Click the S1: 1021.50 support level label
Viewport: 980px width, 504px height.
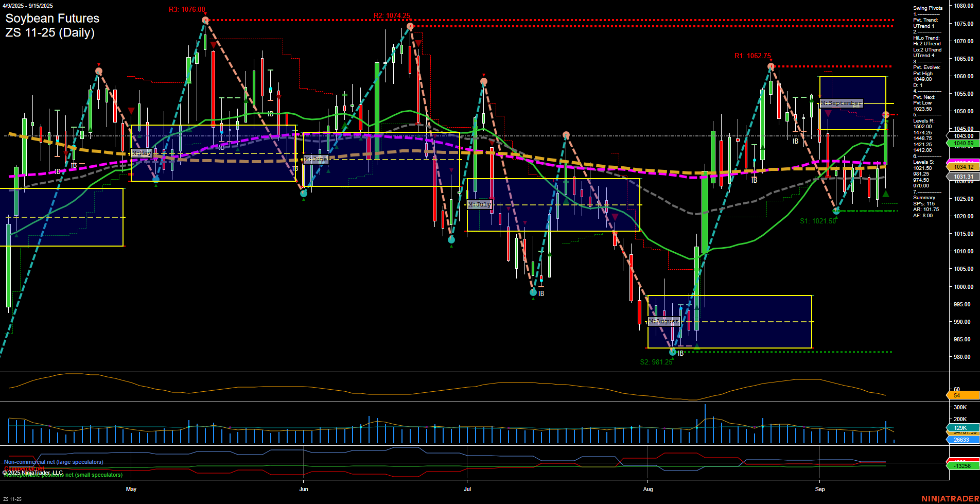(x=818, y=221)
